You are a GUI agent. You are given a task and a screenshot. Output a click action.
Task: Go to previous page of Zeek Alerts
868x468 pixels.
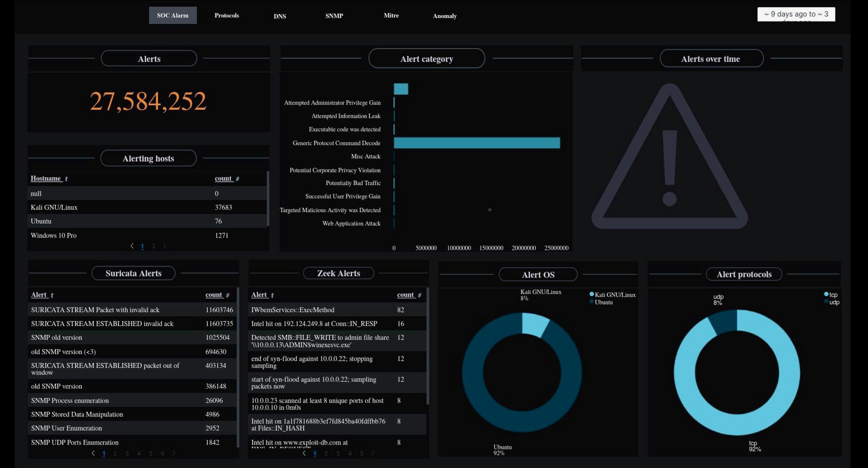(304, 453)
